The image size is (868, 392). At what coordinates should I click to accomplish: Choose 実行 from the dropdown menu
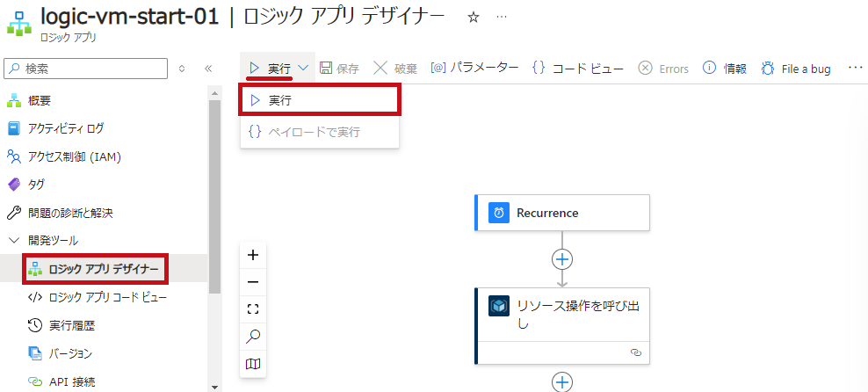coord(320,100)
